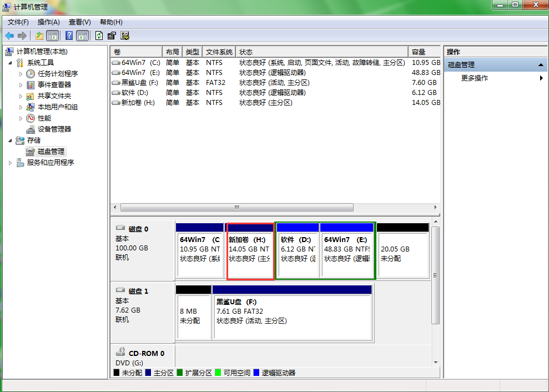
Task: Click the green 扩展分区 legend swatch
Action: [180, 373]
